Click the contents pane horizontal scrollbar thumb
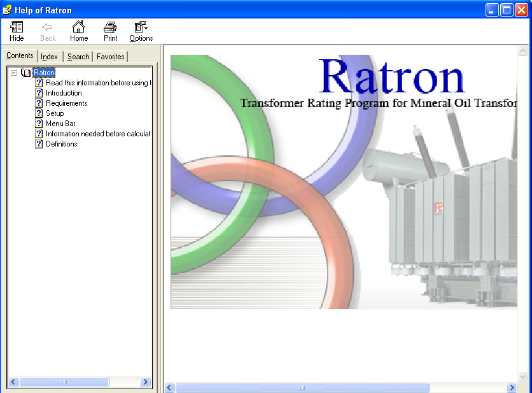532x393 pixels. pos(64,382)
